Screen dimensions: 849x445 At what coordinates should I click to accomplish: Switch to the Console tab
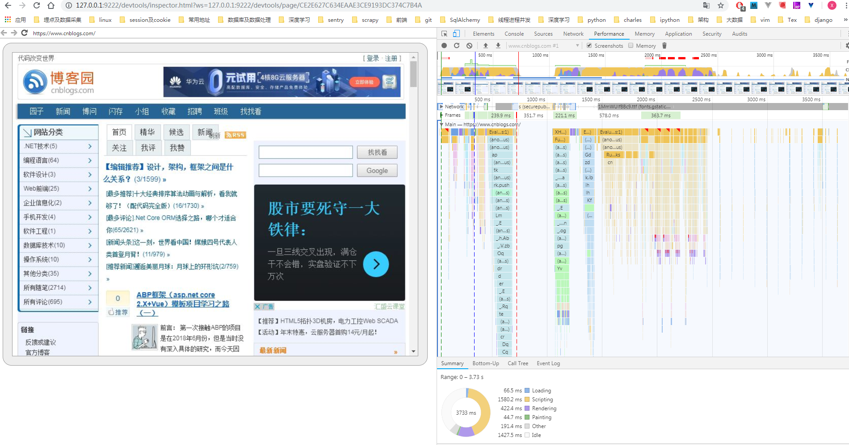[514, 34]
